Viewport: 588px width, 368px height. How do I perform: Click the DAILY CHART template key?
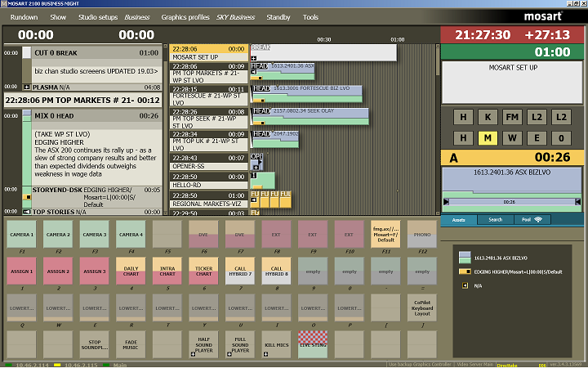[131, 272]
